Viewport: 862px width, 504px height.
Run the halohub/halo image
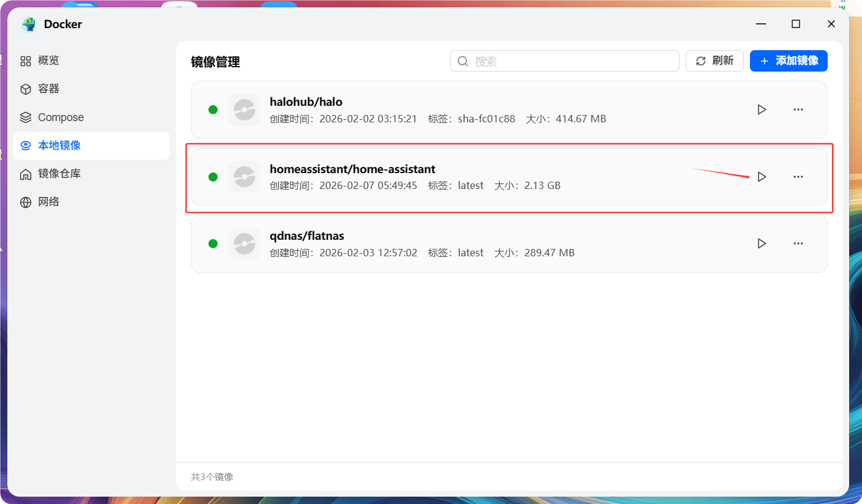(761, 109)
